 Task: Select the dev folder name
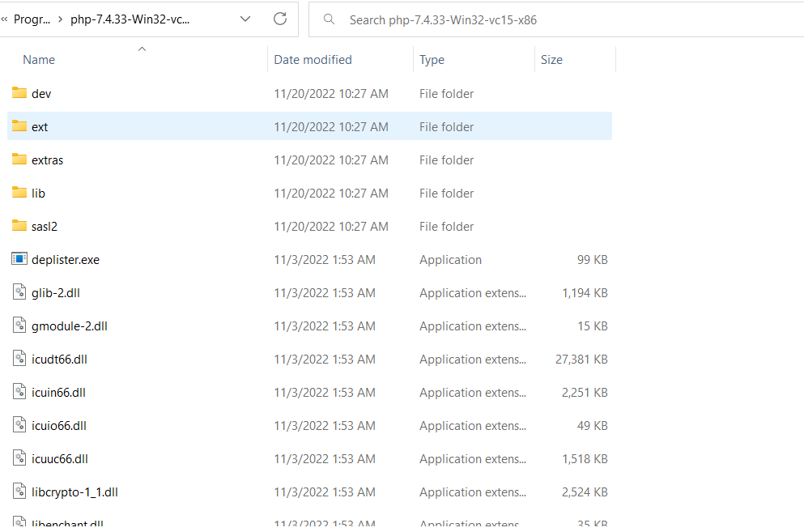(x=41, y=93)
